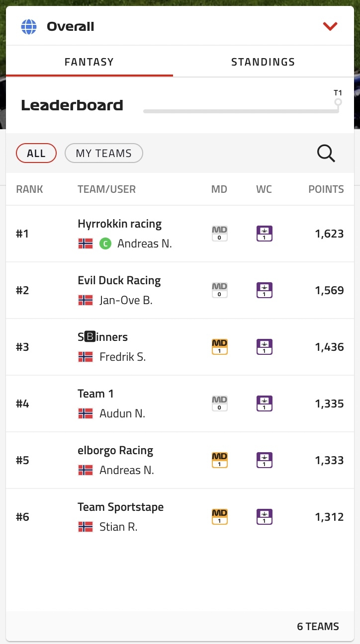Viewport: 360px width, 644px height.
Task: Sort by the POINTS column header
Action: 326,189
